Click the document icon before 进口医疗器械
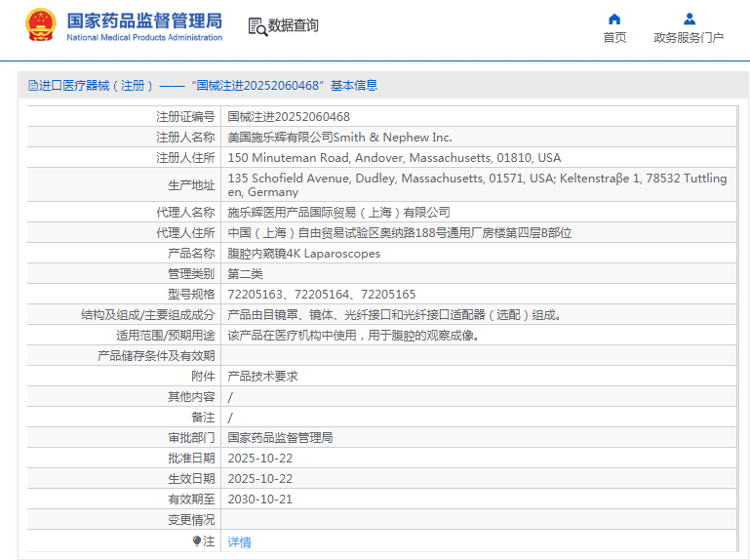The width and height of the screenshot is (750, 560). click(32, 86)
